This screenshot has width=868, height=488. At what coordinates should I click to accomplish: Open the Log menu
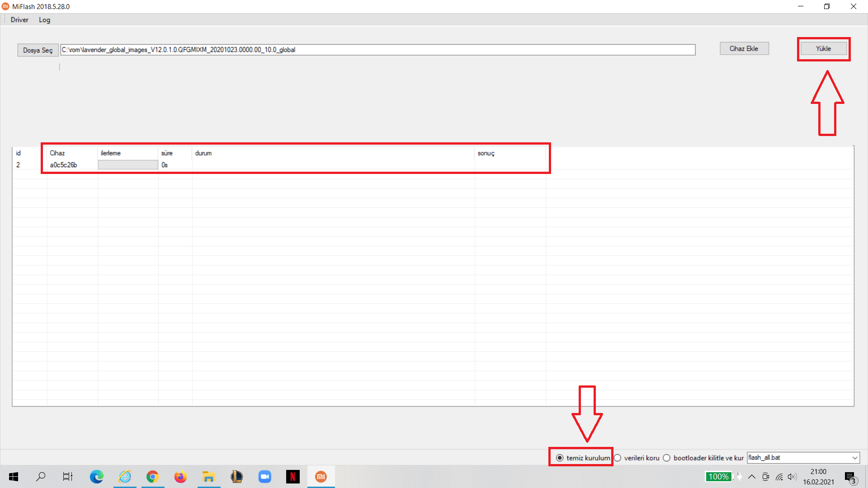[x=44, y=20]
